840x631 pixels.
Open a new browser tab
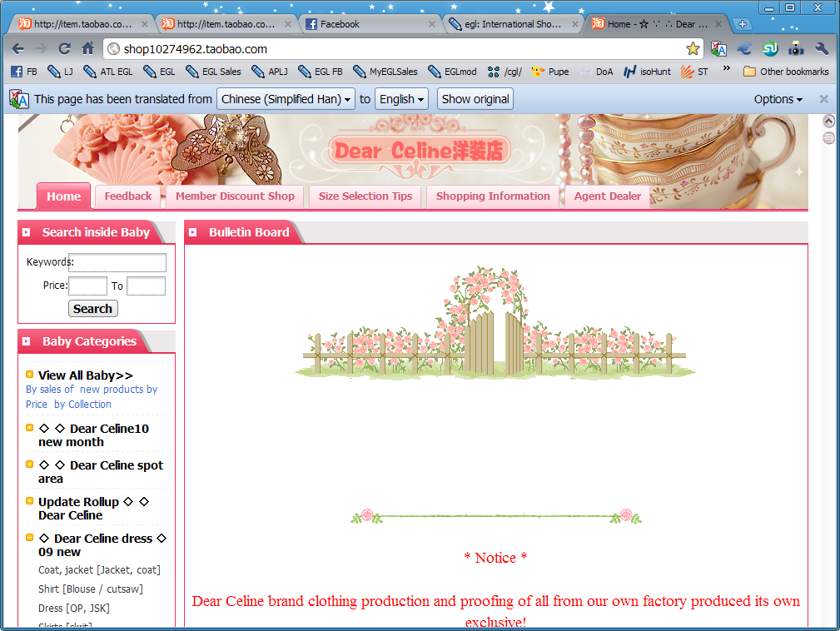click(742, 24)
